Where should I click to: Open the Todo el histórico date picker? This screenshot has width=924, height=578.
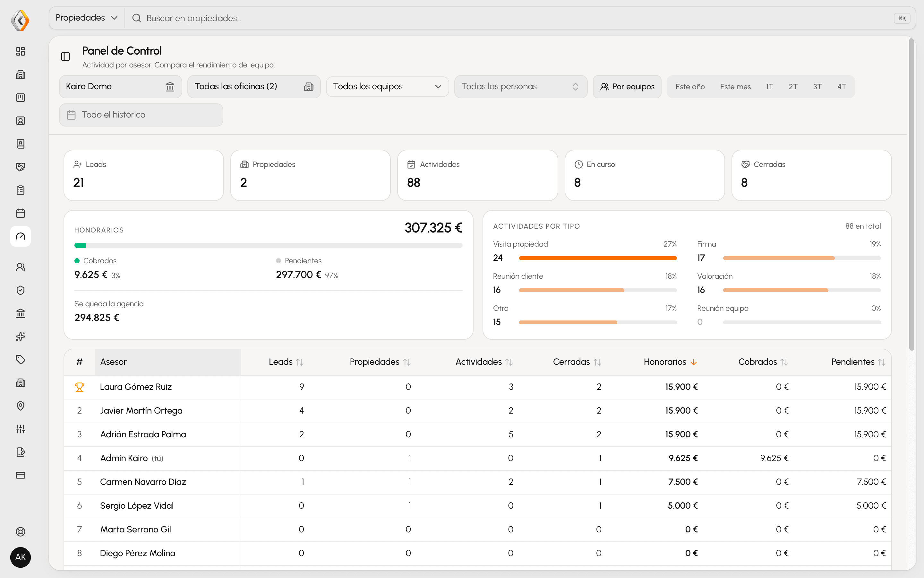click(x=141, y=115)
